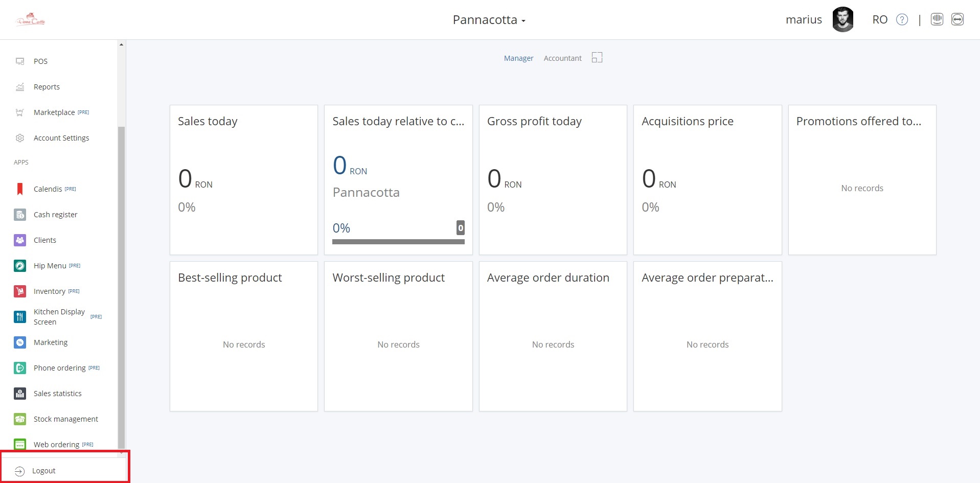
Task: Click the Logout button
Action: click(x=43, y=471)
